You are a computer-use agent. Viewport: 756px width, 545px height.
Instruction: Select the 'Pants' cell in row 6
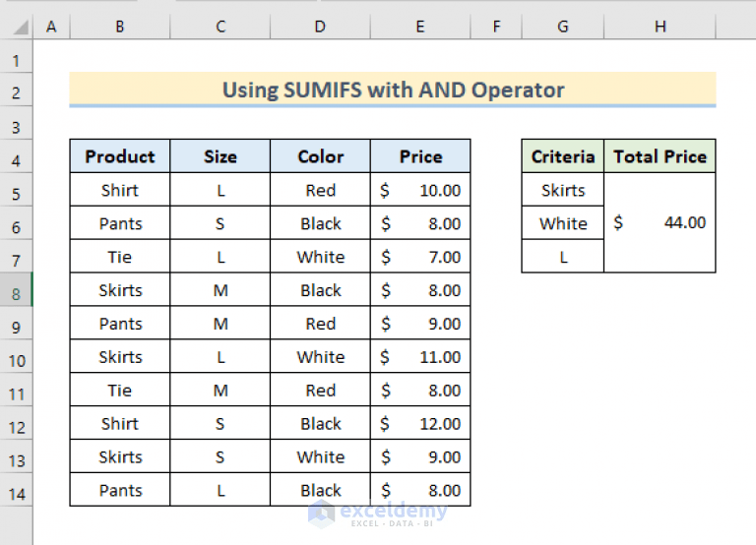[120, 223]
